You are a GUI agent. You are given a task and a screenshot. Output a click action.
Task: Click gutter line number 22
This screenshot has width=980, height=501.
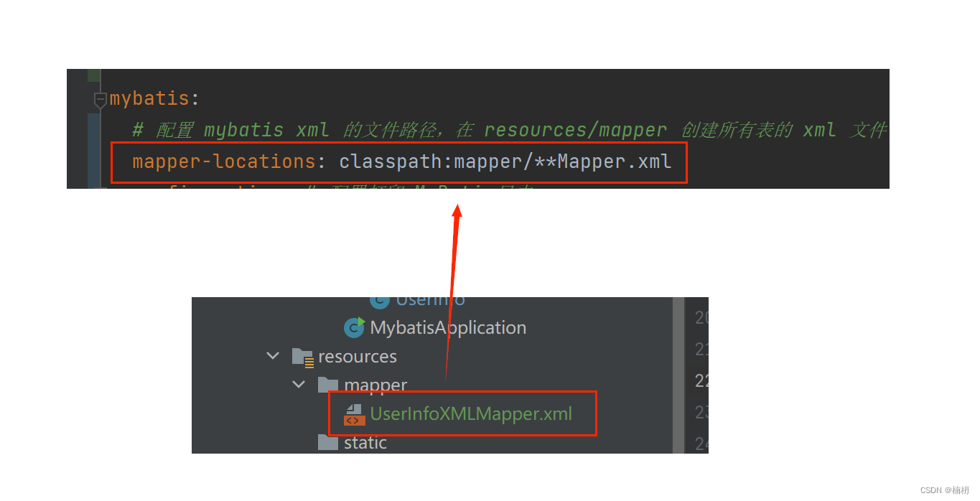(x=702, y=381)
